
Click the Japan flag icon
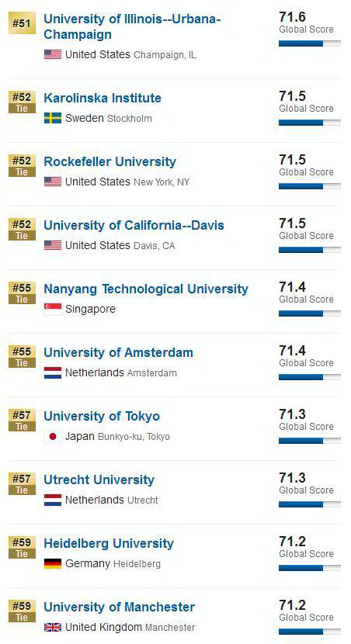[x=53, y=437]
